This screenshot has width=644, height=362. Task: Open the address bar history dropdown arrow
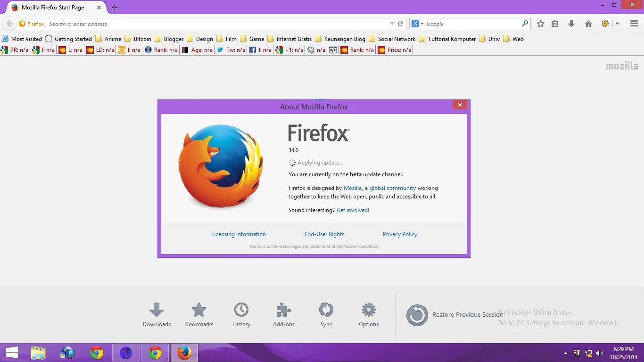click(392, 24)
